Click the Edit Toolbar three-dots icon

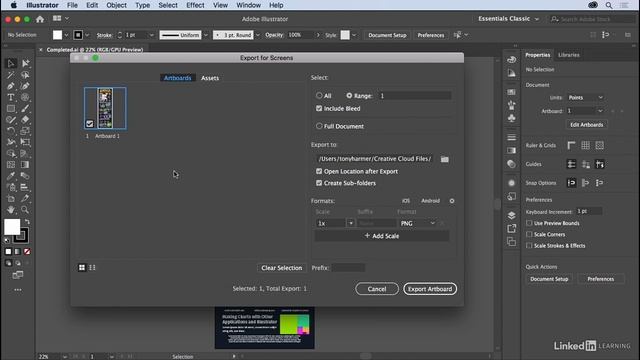18,290
